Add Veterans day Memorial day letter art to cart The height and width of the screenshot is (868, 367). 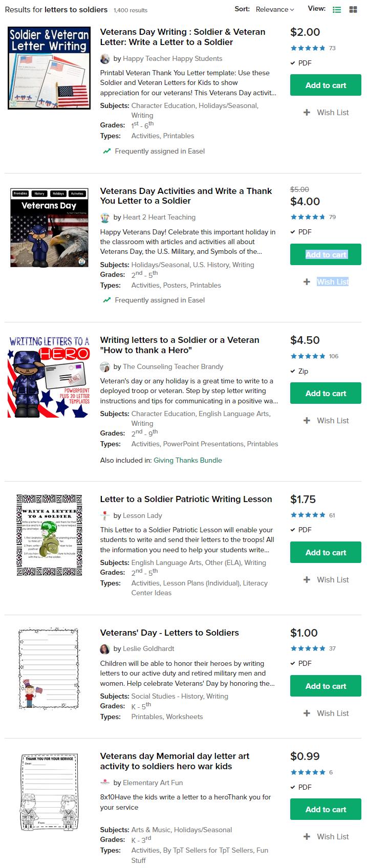[326, 810]
